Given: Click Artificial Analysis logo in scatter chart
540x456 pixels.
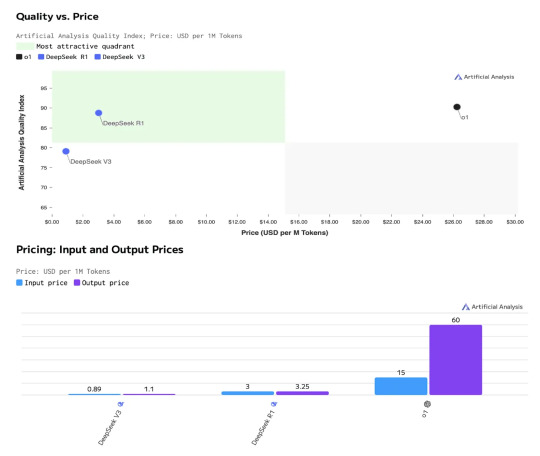Looking at the screenshot, I should coord(484,77).
